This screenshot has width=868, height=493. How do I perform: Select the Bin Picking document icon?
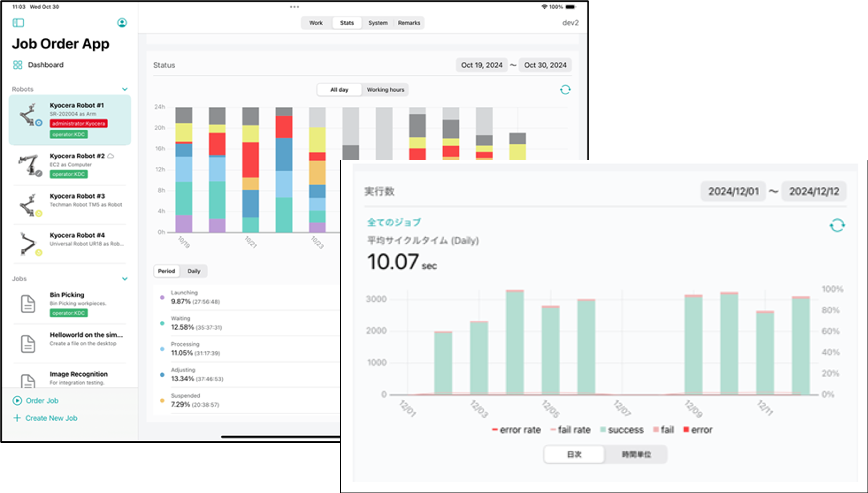[x=28, y=304]
